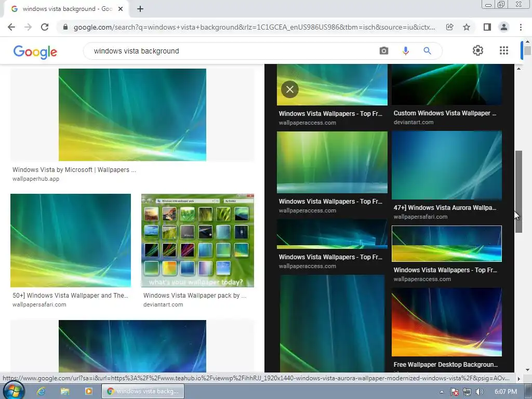Start voice search with the microphone
The height and width of the screenshot is (399, 532).
point(405,51)
